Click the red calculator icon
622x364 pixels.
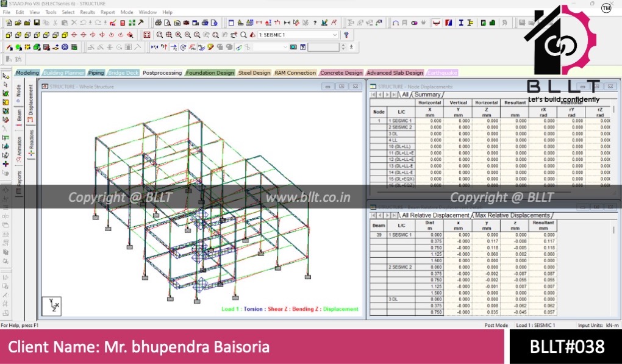pyautogui.click(x=123, y=23)
